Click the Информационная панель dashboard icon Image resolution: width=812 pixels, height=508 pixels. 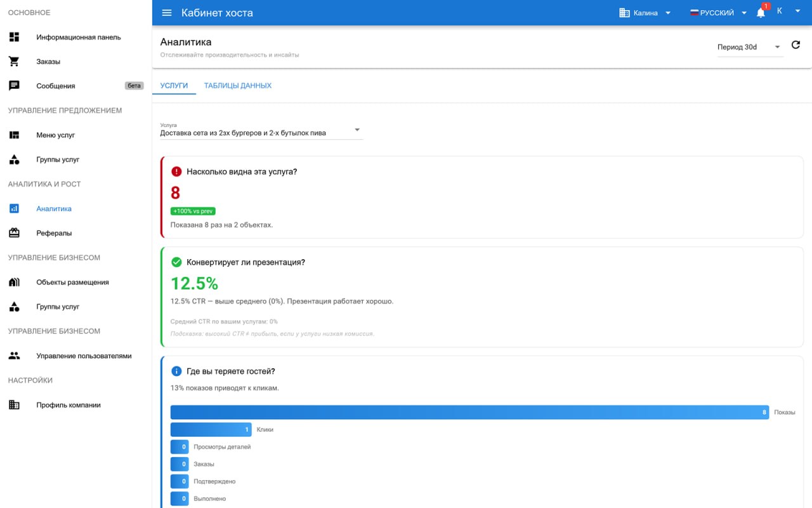(14, 37)
